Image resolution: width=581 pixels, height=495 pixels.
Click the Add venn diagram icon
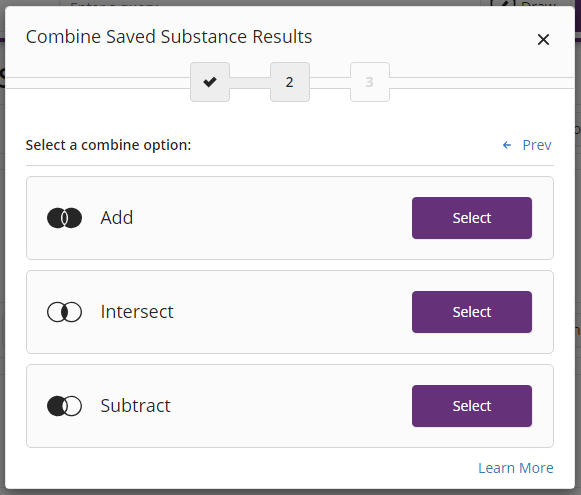click(x=64, y=218)
